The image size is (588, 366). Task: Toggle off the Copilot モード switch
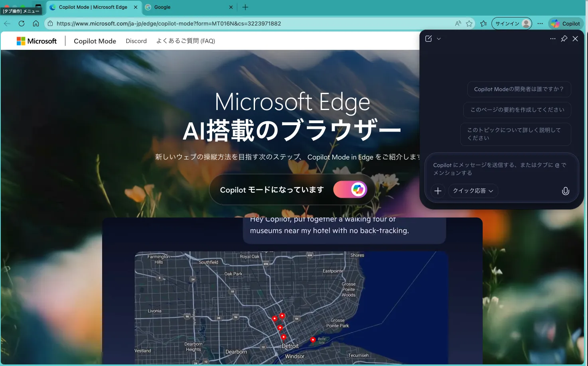351,189
